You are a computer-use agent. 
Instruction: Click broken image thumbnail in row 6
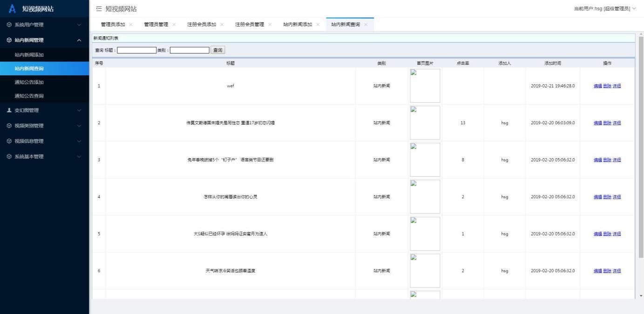(425, 271)
